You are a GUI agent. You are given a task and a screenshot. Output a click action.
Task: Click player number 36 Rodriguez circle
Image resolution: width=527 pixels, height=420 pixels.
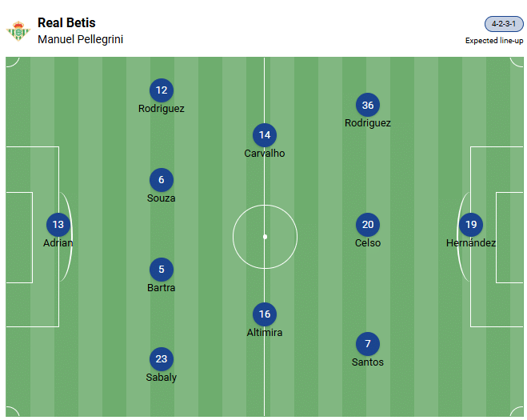368,105
